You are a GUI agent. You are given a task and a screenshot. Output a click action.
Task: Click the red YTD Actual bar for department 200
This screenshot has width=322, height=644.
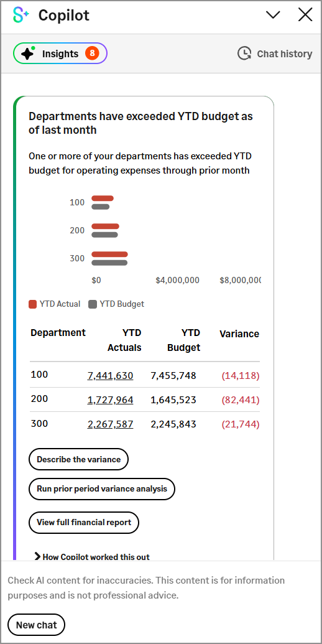click(106, 226)
